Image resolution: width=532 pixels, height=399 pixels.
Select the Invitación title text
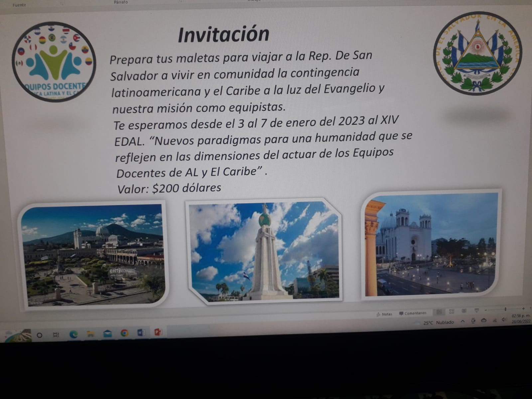click(x=223, y=35)
